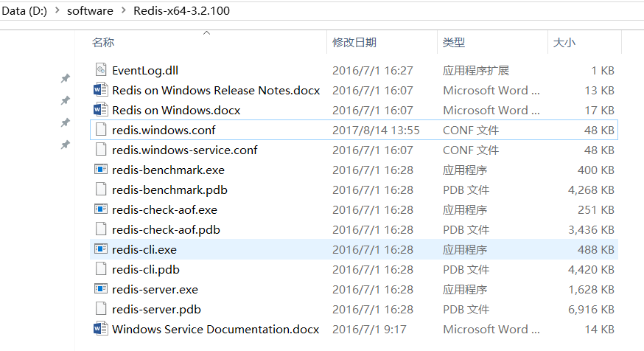Sort by 大小 column header

(564, 42)
